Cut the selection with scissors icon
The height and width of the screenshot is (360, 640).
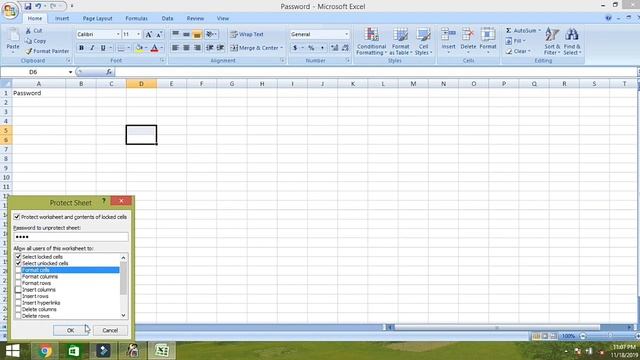(x=34, y=31)
